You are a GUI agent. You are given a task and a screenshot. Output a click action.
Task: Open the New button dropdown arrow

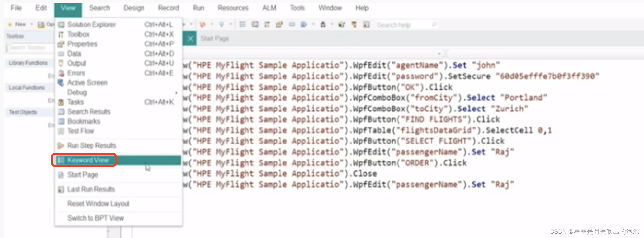click(x=32, y=24)
